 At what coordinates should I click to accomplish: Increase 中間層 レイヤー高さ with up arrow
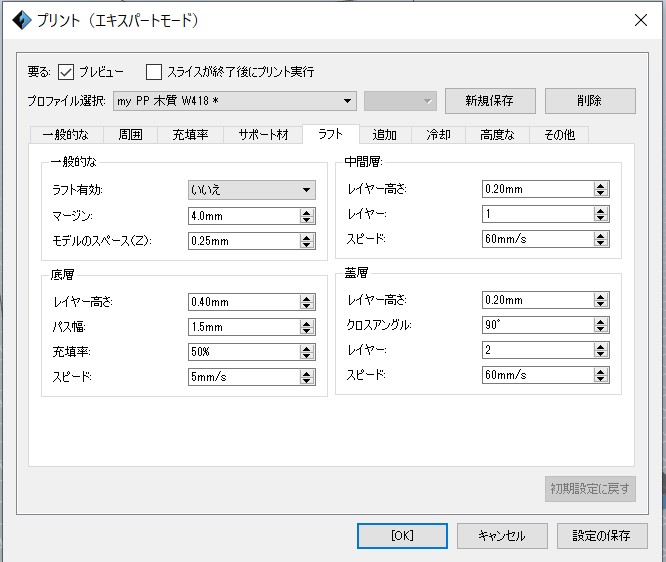[x=600, y=185]
